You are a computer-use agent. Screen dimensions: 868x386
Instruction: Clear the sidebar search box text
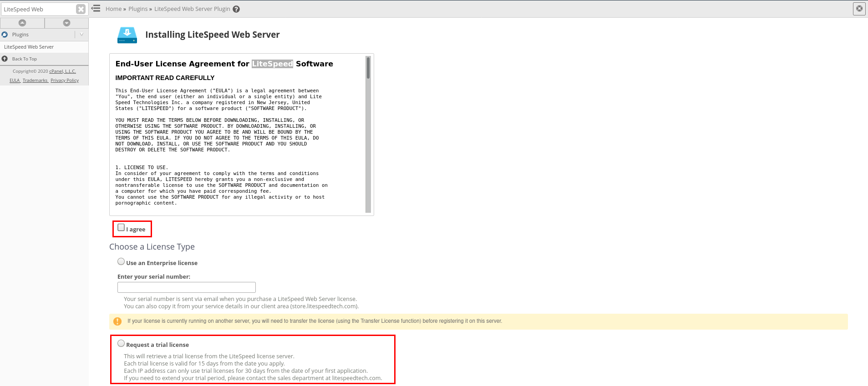point(81,9)
